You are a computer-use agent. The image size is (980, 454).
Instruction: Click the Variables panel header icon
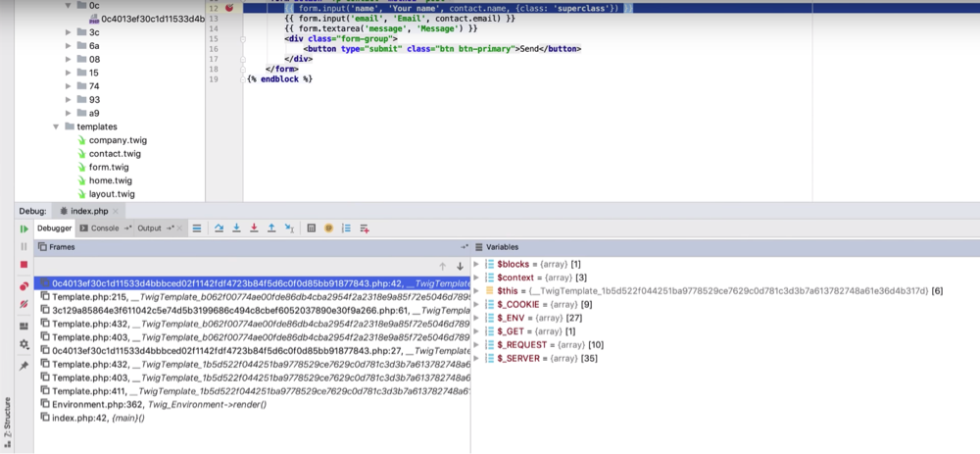pos(479,247)
